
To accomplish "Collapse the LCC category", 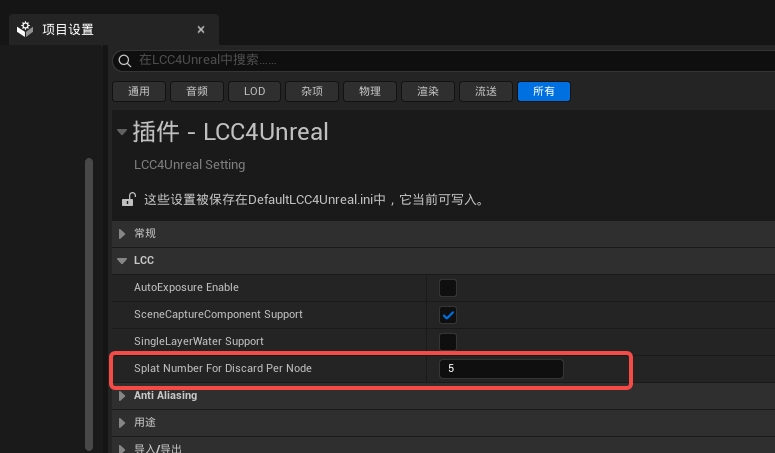I will point(122,260).
